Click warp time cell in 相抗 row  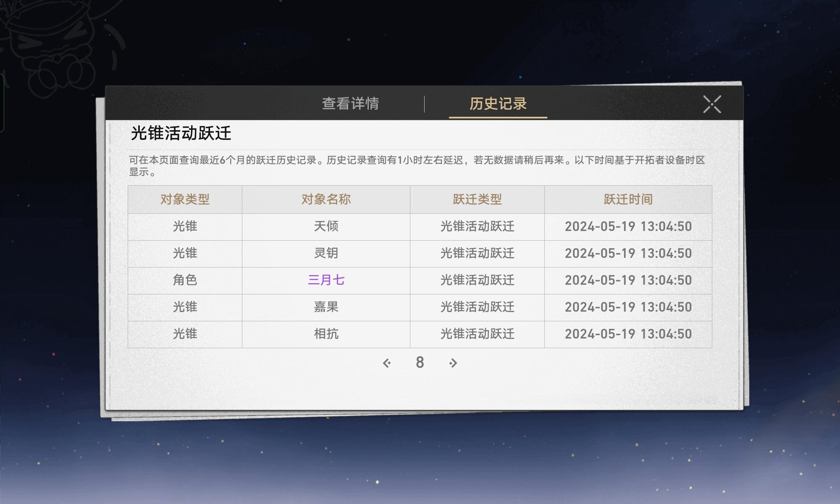[x=628, y=334]
